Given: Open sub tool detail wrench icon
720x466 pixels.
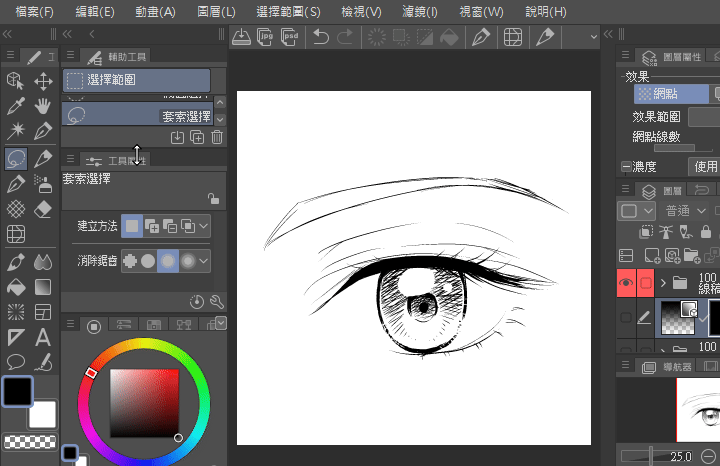Looking at the screenshot, I should (x=217, y=302).
